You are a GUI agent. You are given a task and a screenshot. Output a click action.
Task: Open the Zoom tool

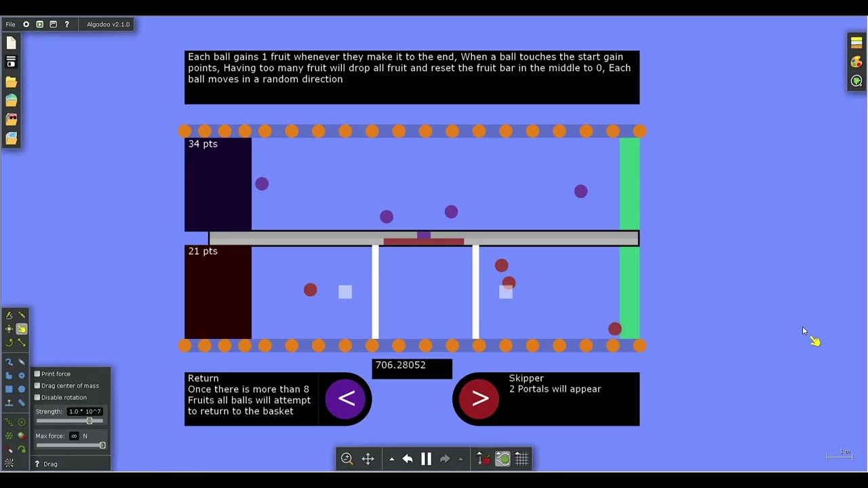coord(347,459)
